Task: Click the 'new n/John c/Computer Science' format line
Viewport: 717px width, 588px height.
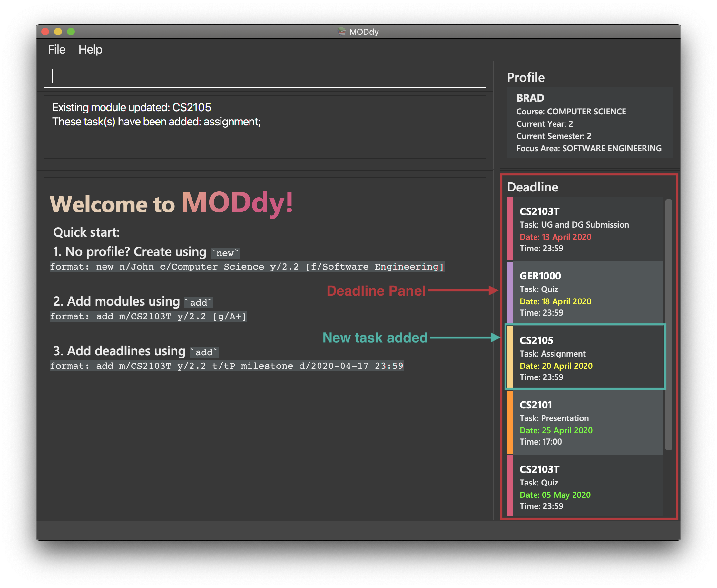Action: (x=247, y=267)
